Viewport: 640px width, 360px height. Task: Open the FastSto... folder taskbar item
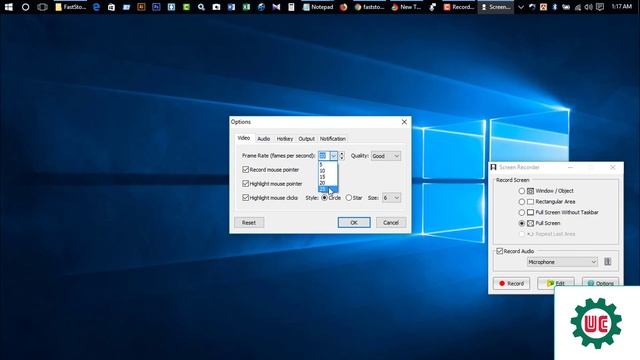(x=71, y=7)
